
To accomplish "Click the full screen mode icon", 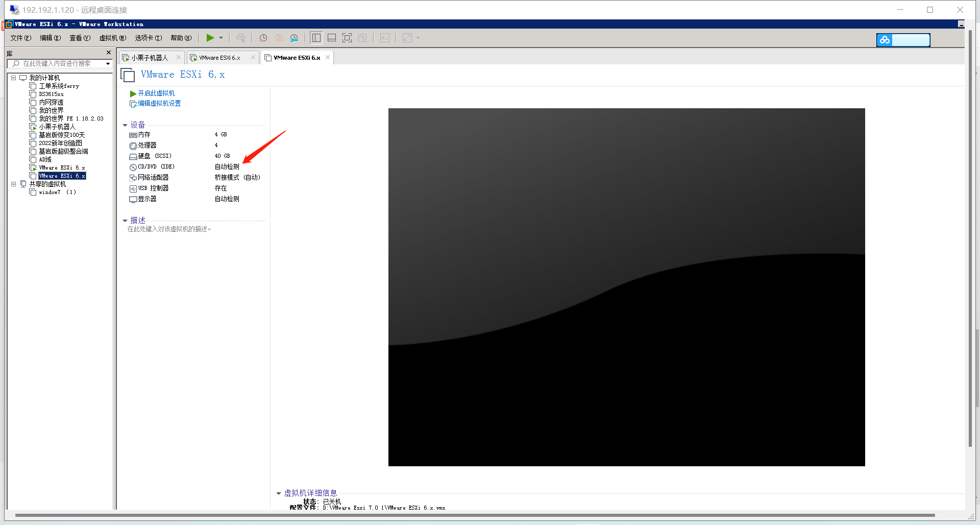I will [347, 38].
